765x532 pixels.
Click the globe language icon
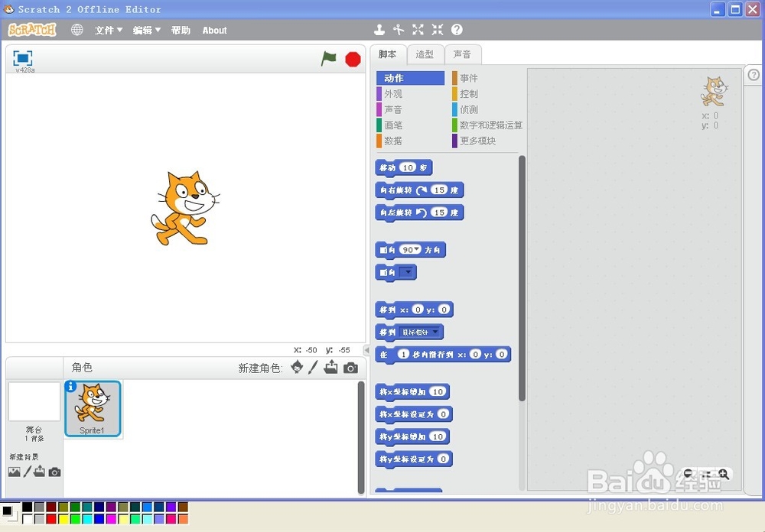[77, 30]
